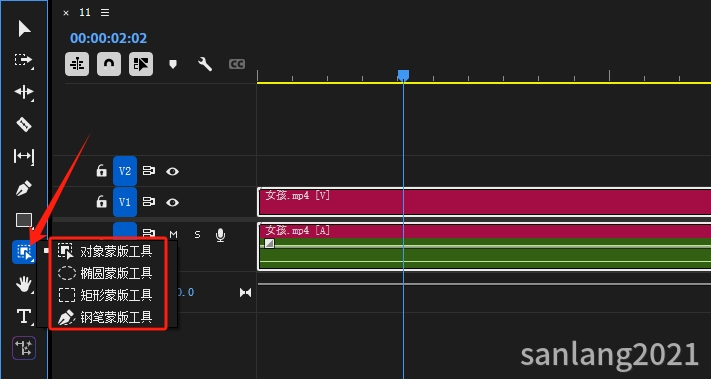Image resolution: width=711 pixels, height=379 pixels.
Task: Click the mix track keyframe navigation icon
Action: pyautogui.click(x=245, y=293)
